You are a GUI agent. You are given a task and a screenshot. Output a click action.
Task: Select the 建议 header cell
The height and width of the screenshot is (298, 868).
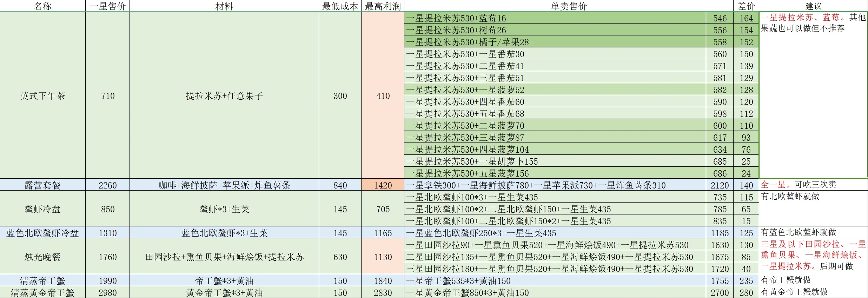click(813, 6)
